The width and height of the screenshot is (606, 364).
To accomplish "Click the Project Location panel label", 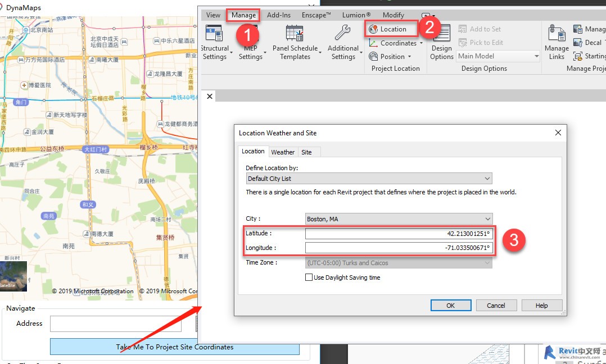I will click(395, 69).
